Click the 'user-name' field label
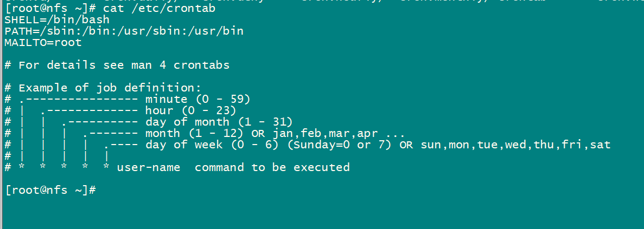This screenshot has height=229, width=644. pyautogui.click(x=149, y=167)
